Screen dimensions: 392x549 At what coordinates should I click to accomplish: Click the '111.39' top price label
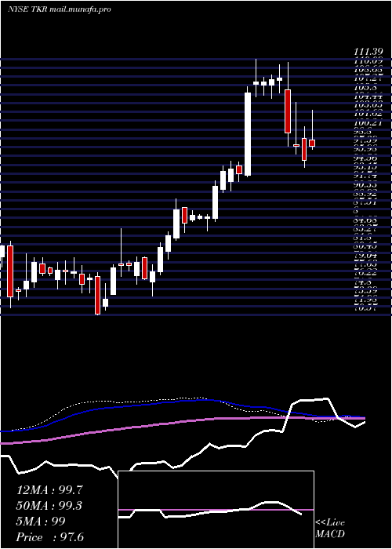[x=367, y=52]
